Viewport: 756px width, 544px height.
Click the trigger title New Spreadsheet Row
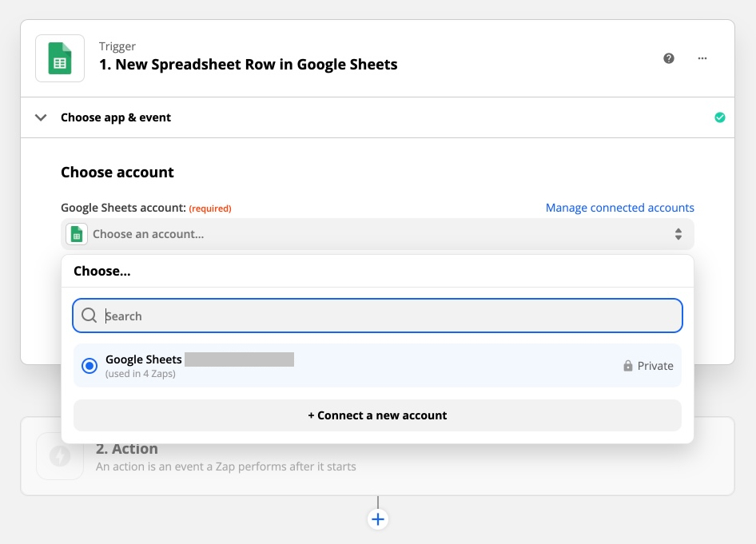tap(249, 65)
